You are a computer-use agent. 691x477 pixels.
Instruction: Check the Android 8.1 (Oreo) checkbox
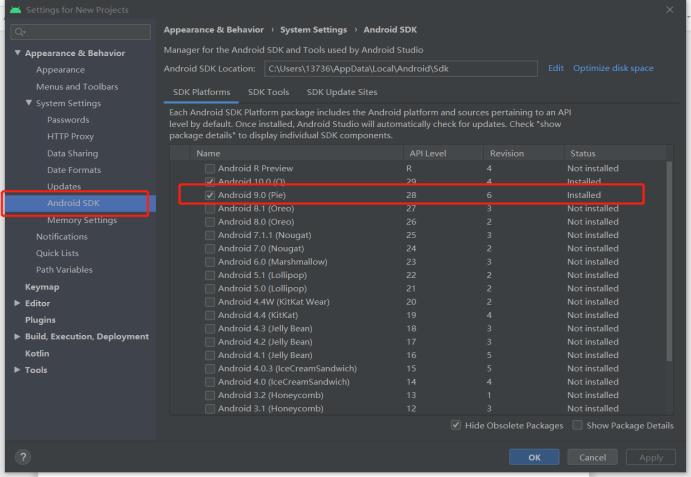click(x=210, y=209)
